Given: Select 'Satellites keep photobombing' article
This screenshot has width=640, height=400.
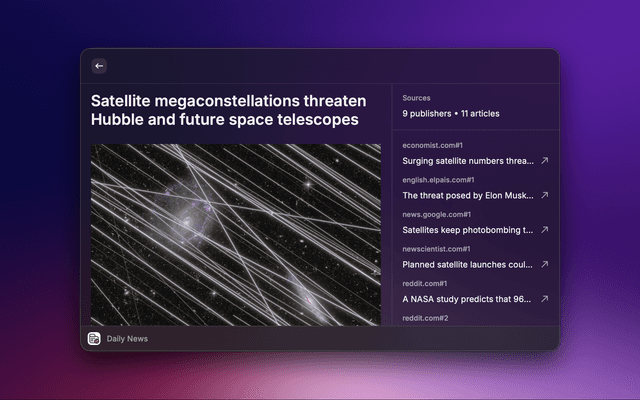Looking at the screenshot, I should click(x=468, y=230).
